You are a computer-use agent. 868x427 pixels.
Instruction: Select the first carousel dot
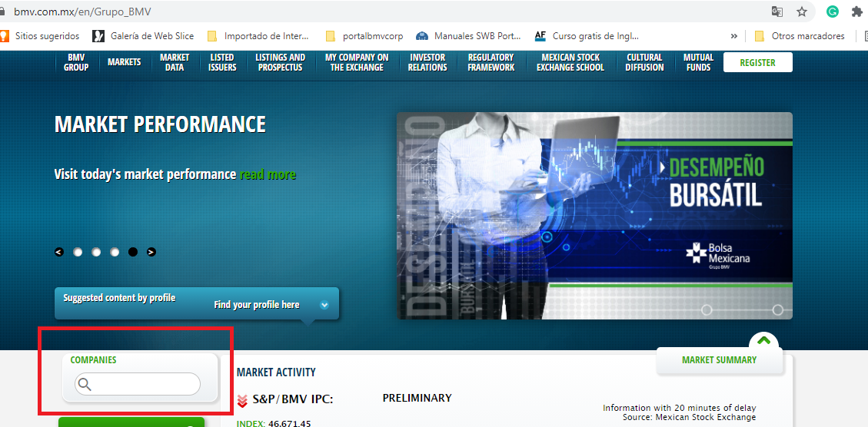click(78, 252)
